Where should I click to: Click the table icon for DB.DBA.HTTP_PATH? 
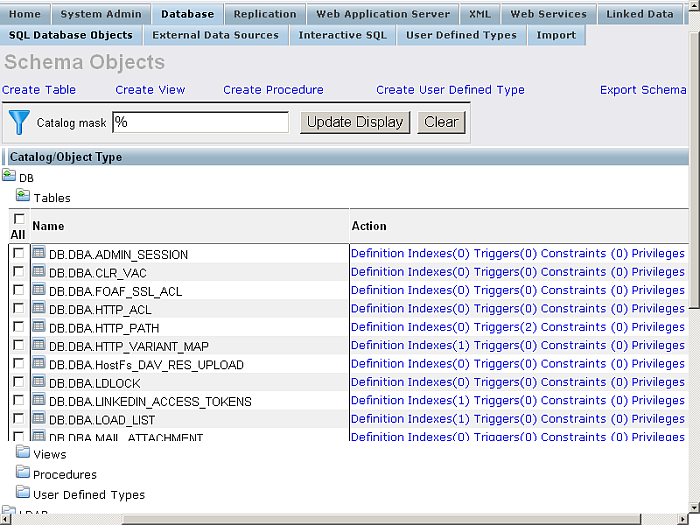pyautogui.click(x=39, y=326)
